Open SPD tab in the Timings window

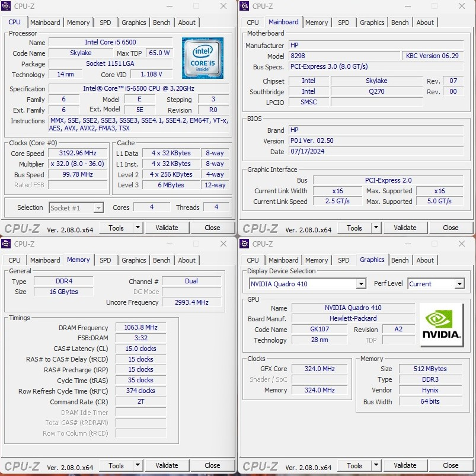106,260
